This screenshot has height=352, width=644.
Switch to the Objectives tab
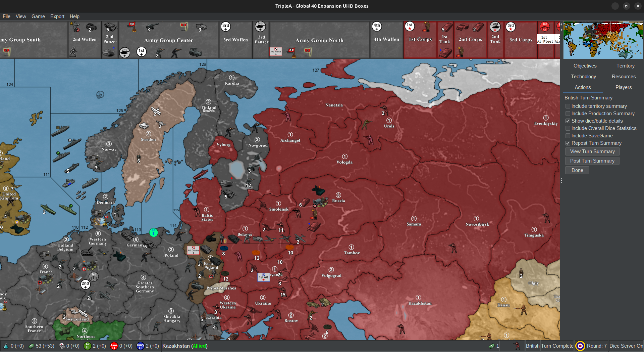pos(585,66)
